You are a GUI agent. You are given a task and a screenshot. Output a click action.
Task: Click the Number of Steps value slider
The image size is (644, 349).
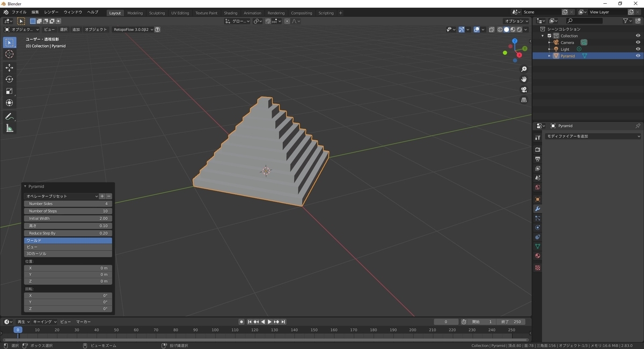tap(68, 211)
